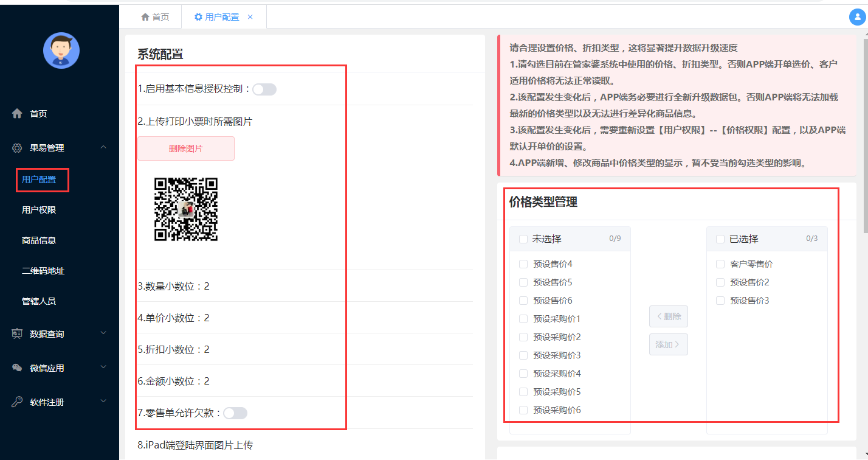868x460 pixels.
Task: Check 预设售价4 checkbox
Action: [523, 264]
